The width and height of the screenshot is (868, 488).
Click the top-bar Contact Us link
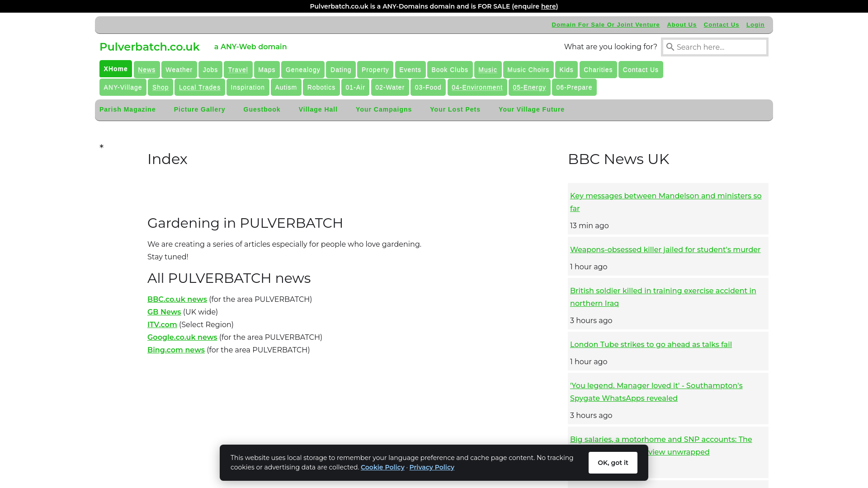click(x=722, y=25)
